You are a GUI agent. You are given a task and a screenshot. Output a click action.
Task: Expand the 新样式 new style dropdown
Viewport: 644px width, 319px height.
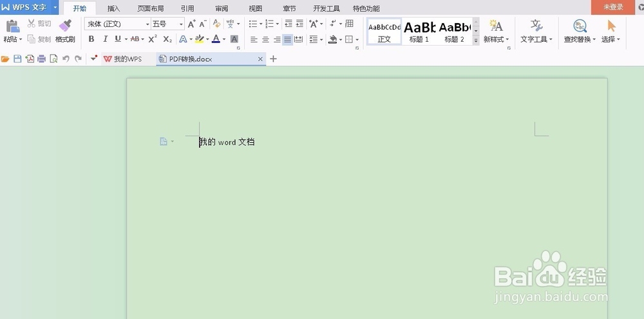pos(507,40)
